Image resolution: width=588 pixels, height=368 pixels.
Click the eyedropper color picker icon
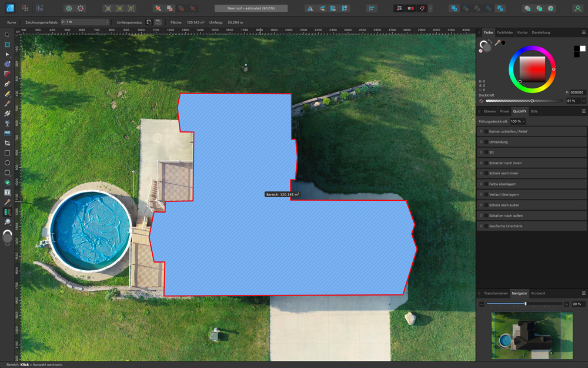pos(497,43)
